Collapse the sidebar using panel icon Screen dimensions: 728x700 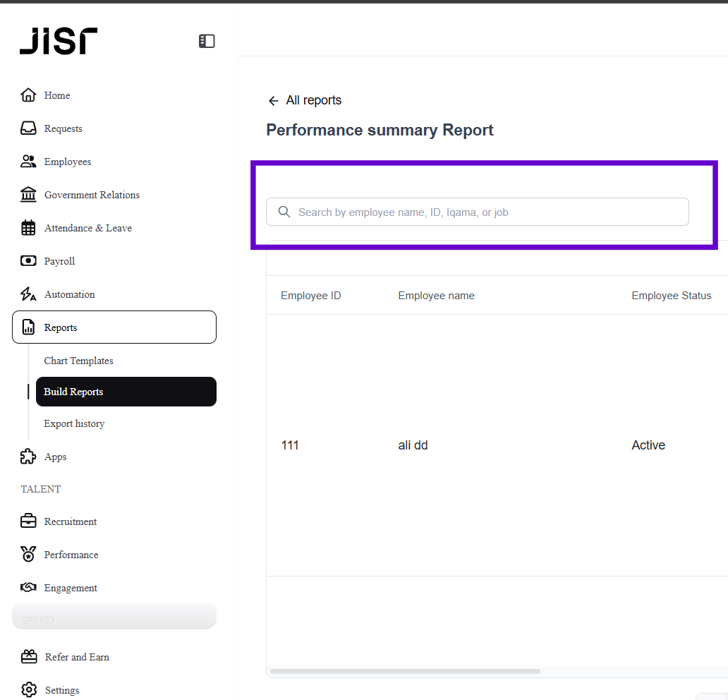click(x=207, y=42)
